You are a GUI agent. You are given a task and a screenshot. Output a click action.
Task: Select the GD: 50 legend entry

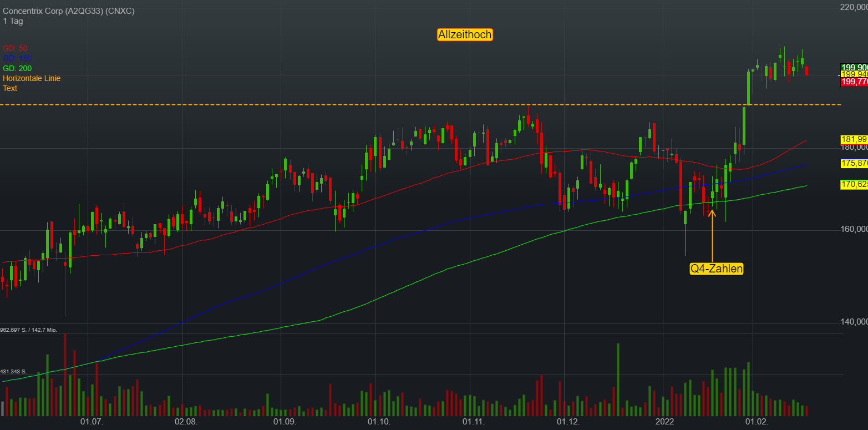15,48
